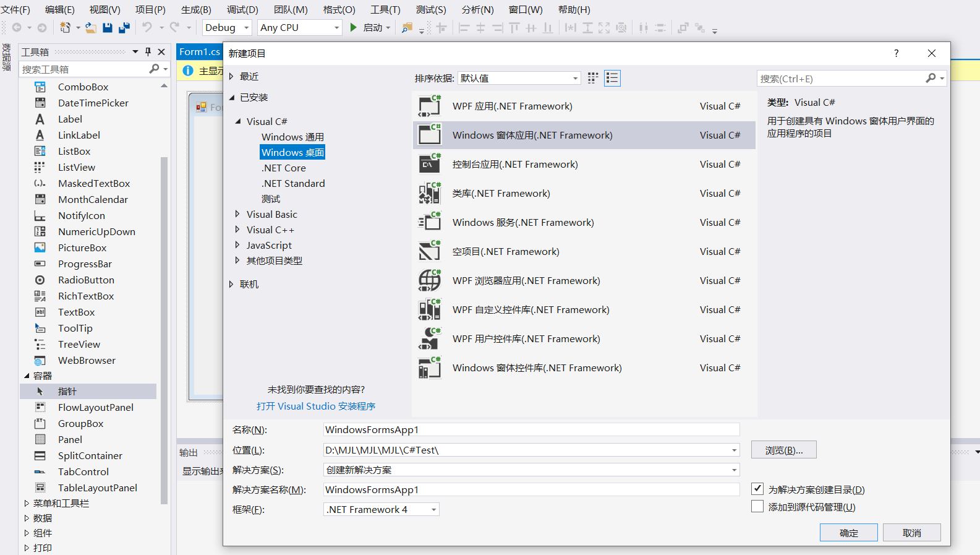Switch the template list to medium list view

[x=612, y=78]
